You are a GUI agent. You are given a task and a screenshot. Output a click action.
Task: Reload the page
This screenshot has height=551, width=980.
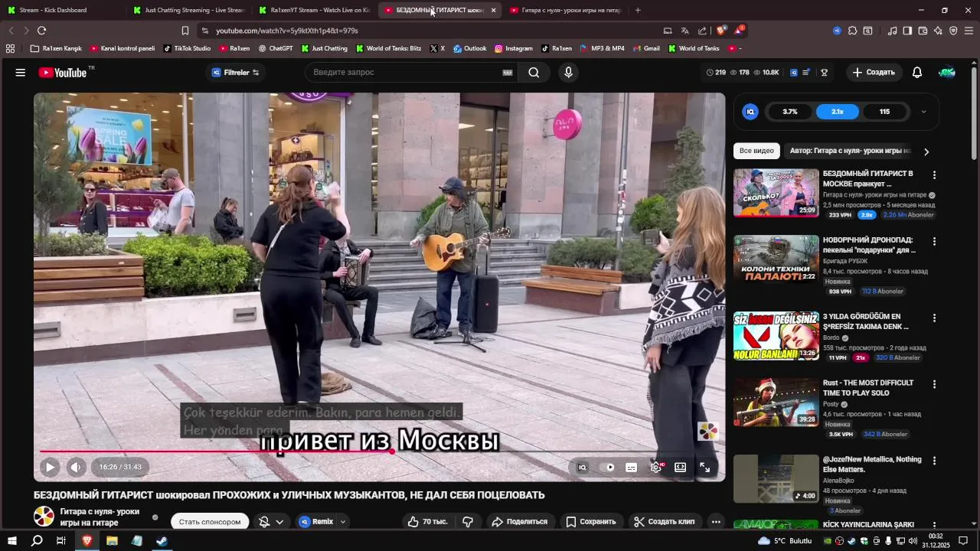tap(41, 31)
